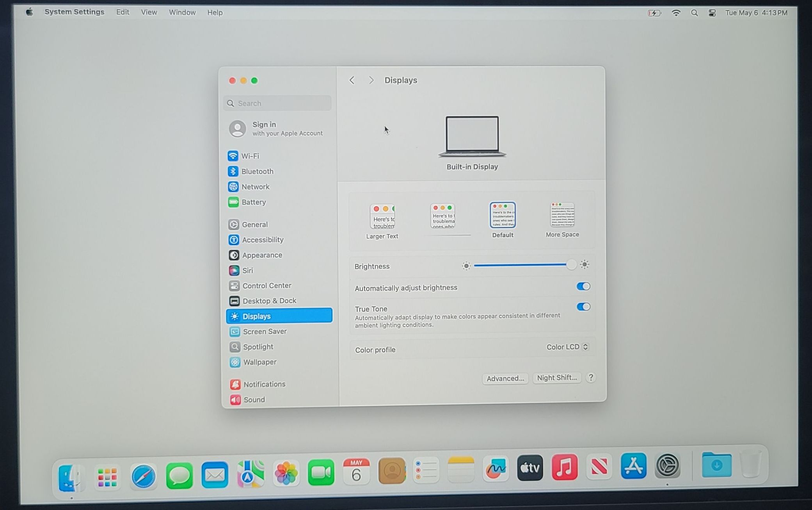Open Control Center menu bar icon
This screenshot has width=812, height=510.
(712, 13)
